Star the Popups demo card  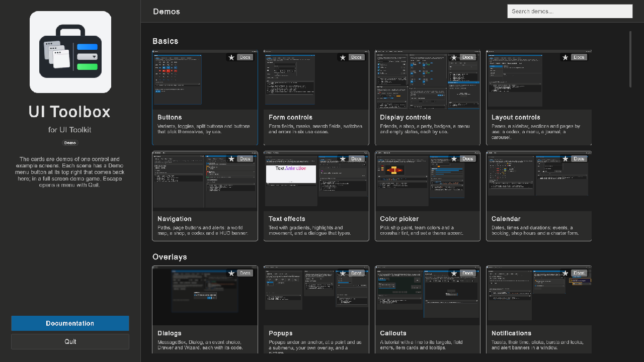pos(343,274)
